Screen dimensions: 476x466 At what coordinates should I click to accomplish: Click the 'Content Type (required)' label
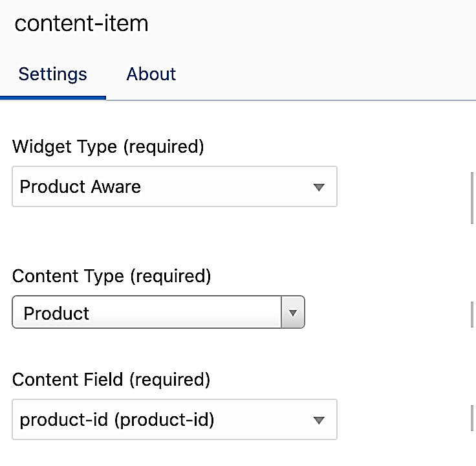(111, 276)
